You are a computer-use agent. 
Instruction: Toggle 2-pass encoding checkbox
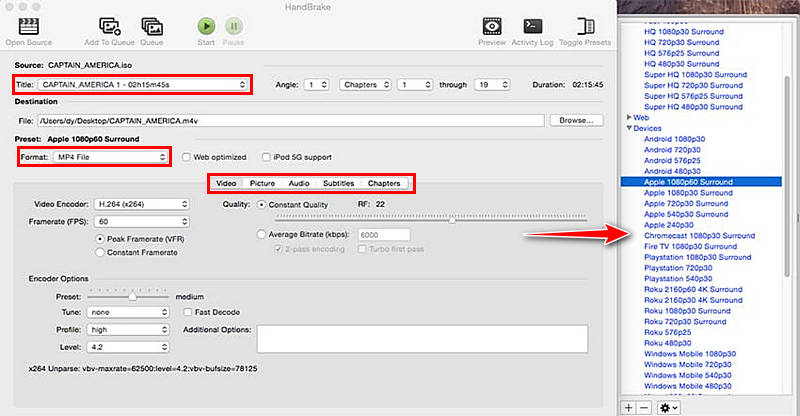pyautogui.click(x=278, y=249)
